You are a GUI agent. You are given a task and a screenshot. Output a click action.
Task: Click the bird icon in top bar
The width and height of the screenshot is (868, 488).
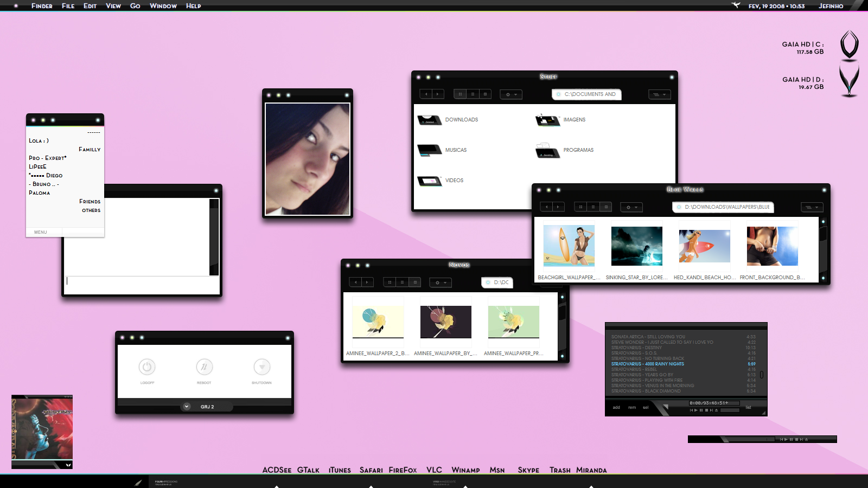(736, 5)
